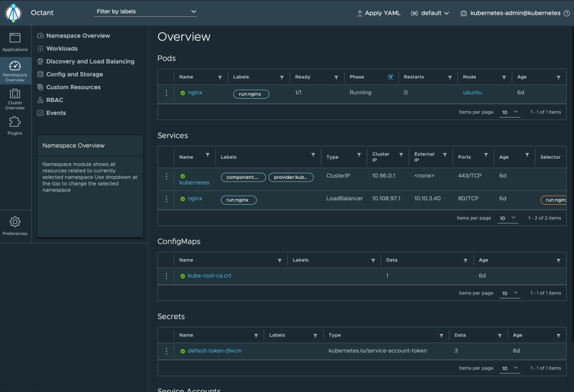The image size is (574, 392).
Task: Open the default-token-j9xcm secret link
Action: click(x=214, y=351)
